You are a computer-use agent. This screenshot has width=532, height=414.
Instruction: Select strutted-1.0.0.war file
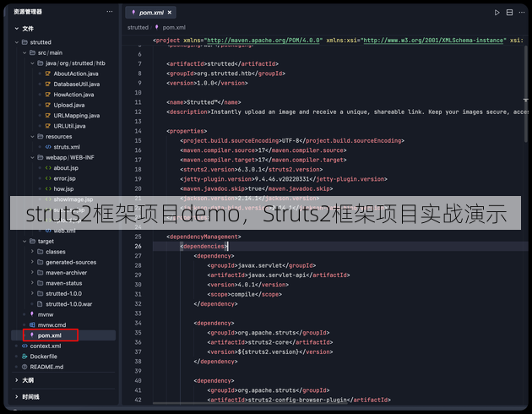point(69,304)
